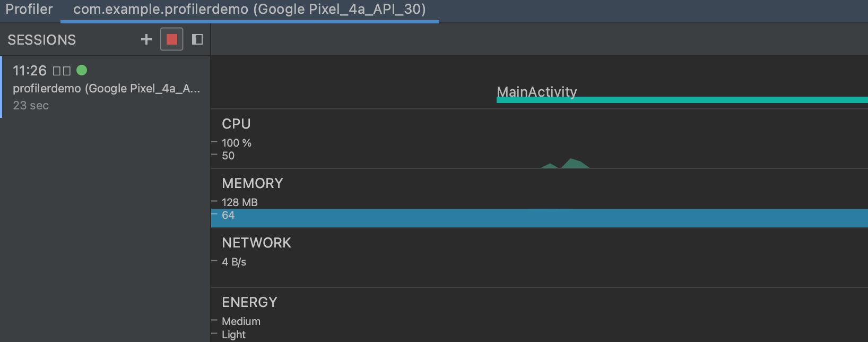Expand the NETWORK section details
The image size is (868, 342).
256,243
